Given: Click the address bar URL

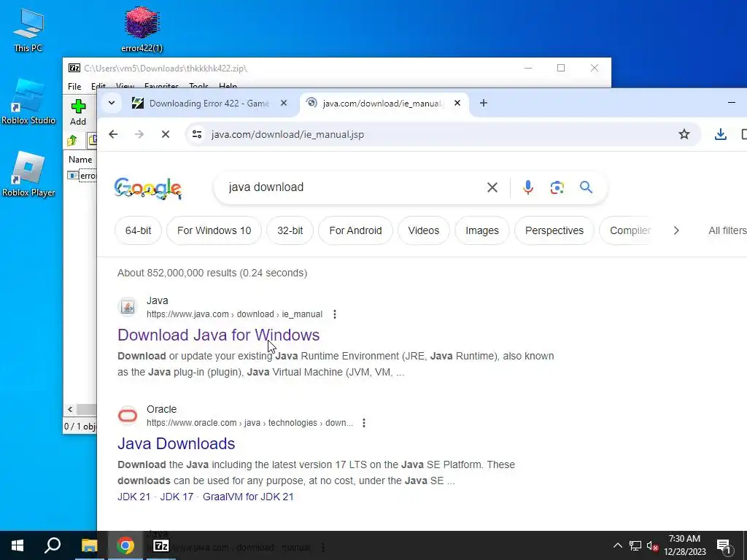Looking at the screenshot, I should 287,134.
